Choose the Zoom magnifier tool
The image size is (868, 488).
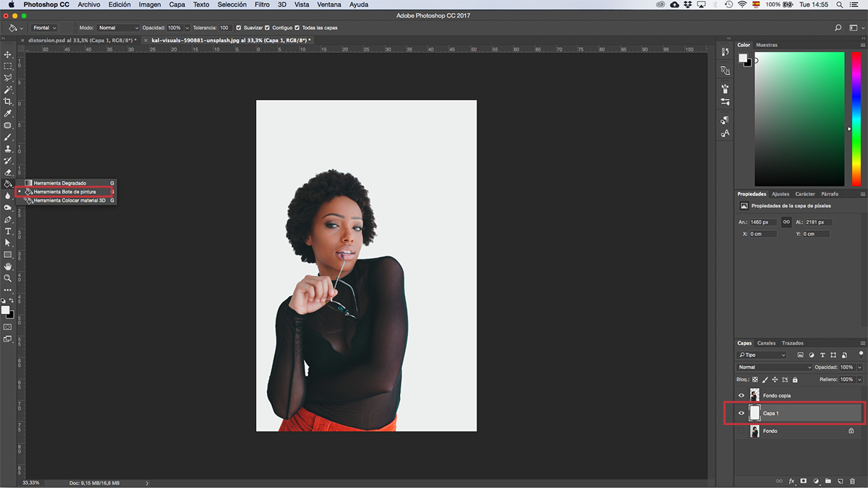8,278
